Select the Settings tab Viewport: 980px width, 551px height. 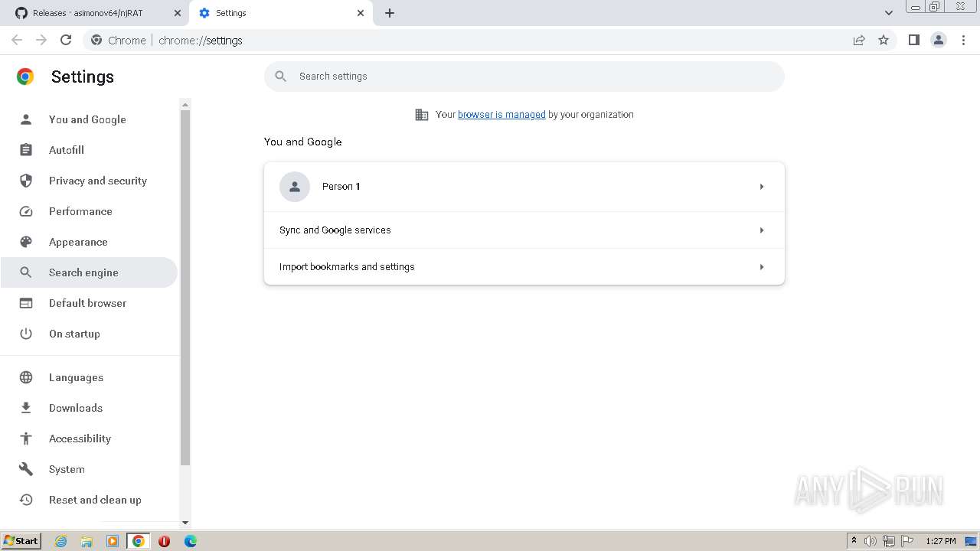click(281, 13)
